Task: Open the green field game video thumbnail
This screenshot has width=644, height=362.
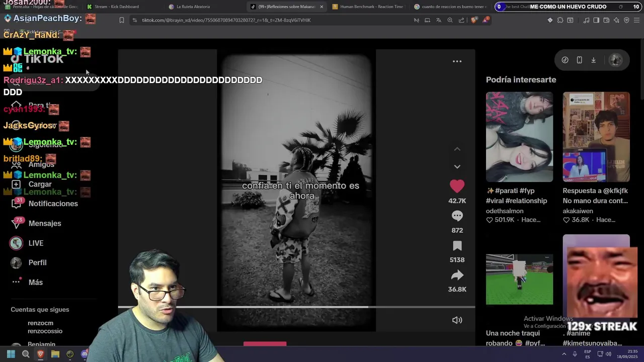Action: [x=519, y=279]
